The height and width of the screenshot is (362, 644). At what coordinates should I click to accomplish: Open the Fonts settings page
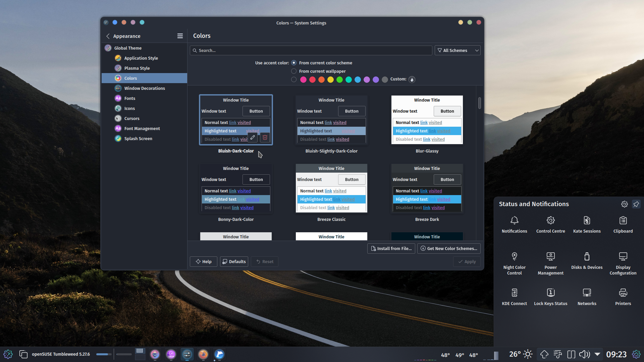144,98
